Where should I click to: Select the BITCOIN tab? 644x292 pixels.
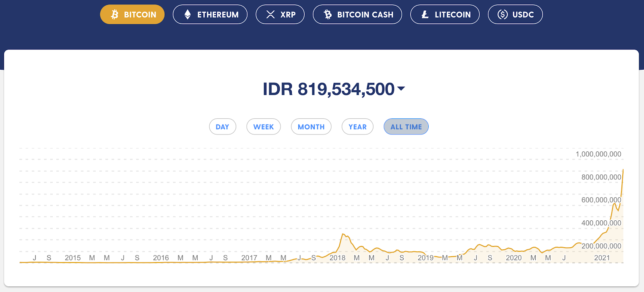(x=132, y=14)
